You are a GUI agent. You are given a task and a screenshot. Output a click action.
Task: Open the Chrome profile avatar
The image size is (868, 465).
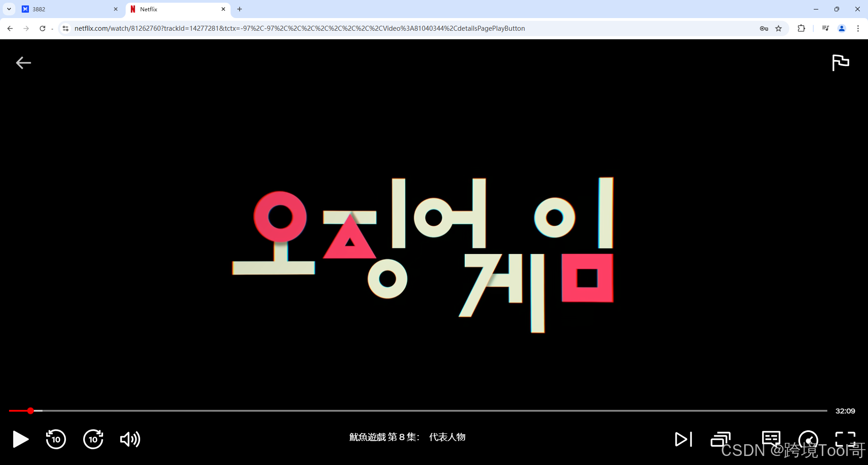(x=842, y=28)
